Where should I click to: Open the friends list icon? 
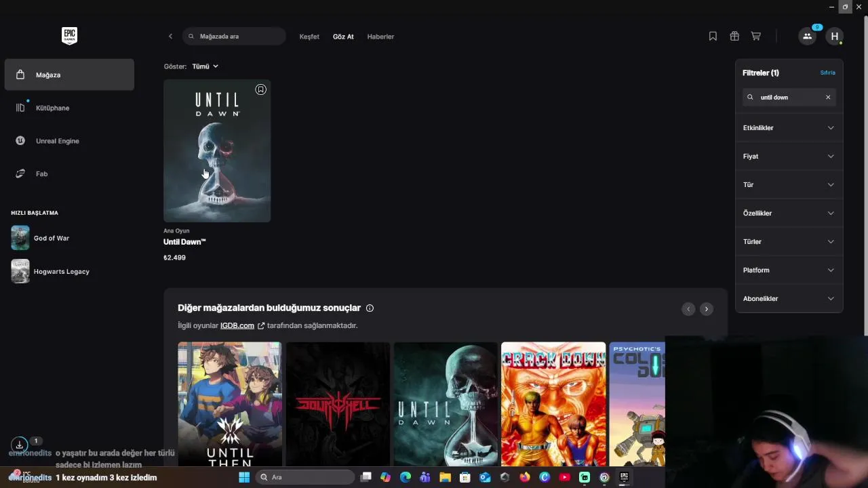coord(807,37)
